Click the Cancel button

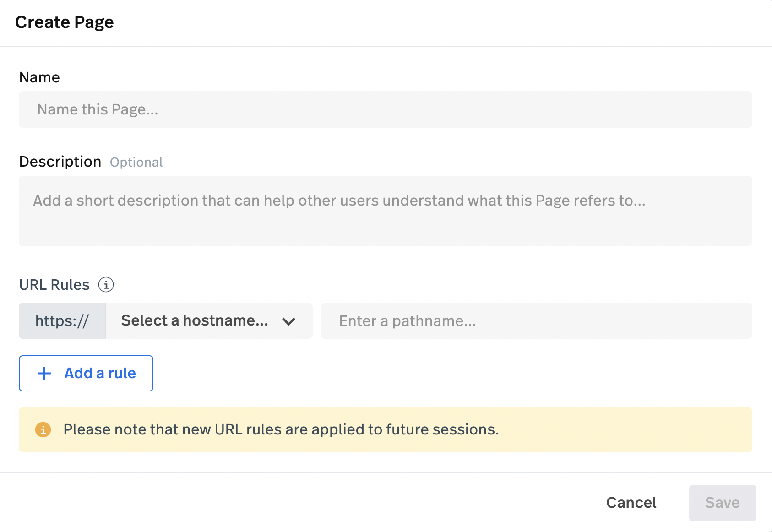point(631,503)
